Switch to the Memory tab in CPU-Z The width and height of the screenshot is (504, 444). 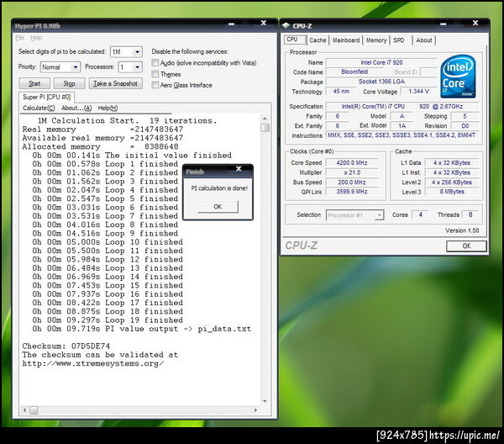(376, 40)
